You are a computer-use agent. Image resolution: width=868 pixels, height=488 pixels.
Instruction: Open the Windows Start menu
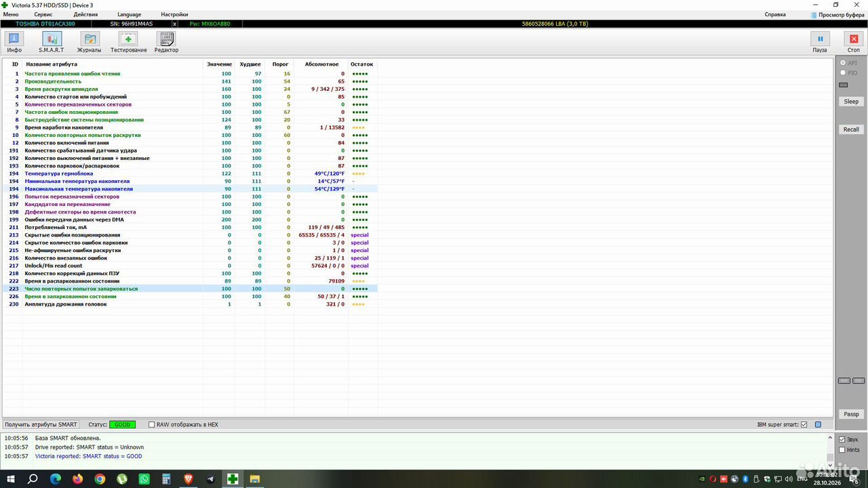pos(11,479)
